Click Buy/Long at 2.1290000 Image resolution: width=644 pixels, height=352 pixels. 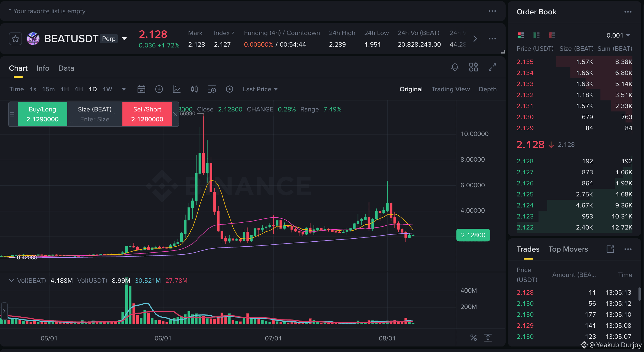pos(42,114)
